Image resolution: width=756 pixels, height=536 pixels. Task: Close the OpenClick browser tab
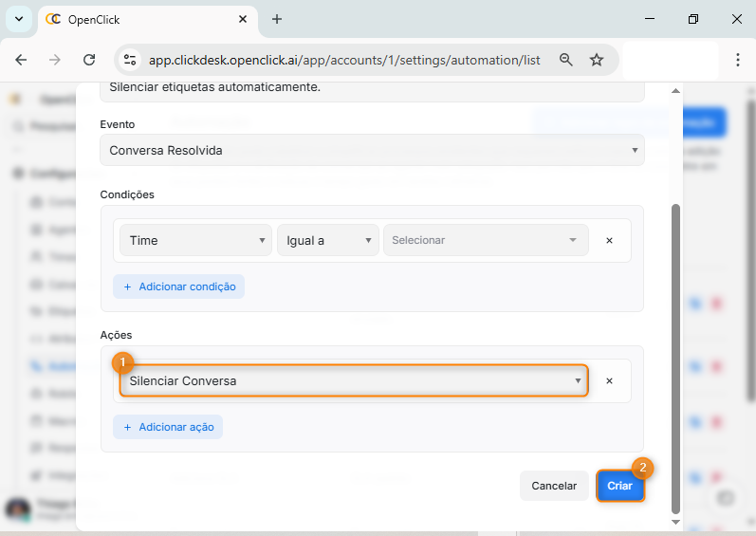(x=244, y=19)
